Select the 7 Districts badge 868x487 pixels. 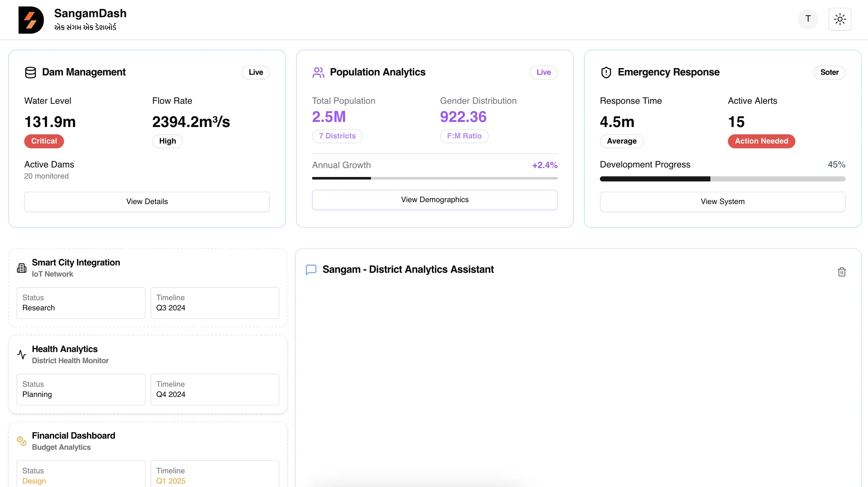[x=337, y=136]
